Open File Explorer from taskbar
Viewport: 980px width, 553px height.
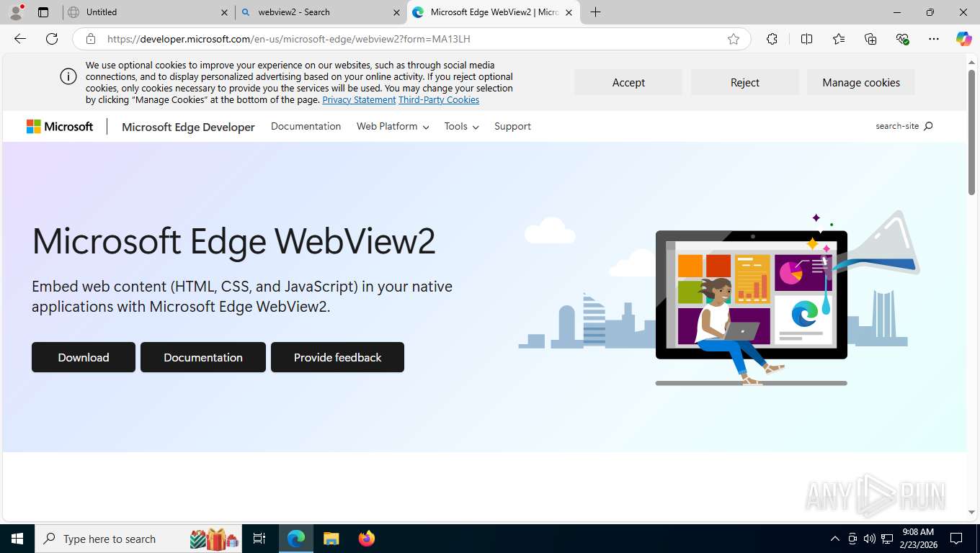[331, 539]
